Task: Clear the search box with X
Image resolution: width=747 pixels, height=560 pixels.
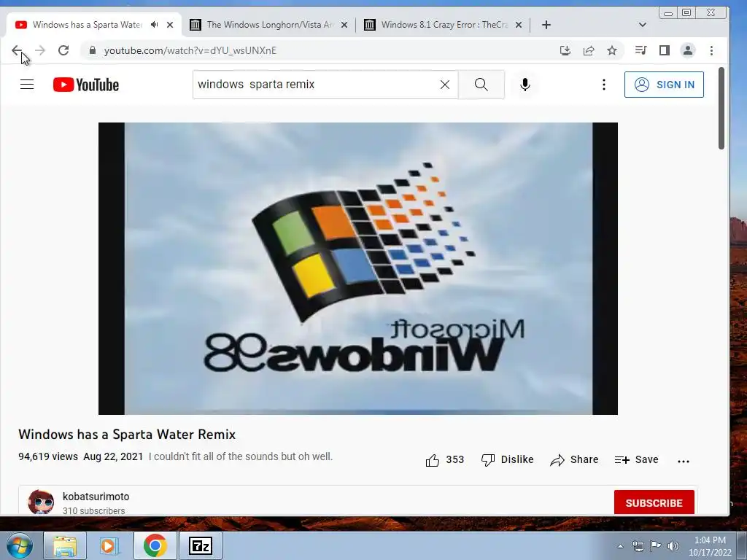Action: [x=445, y=85]
